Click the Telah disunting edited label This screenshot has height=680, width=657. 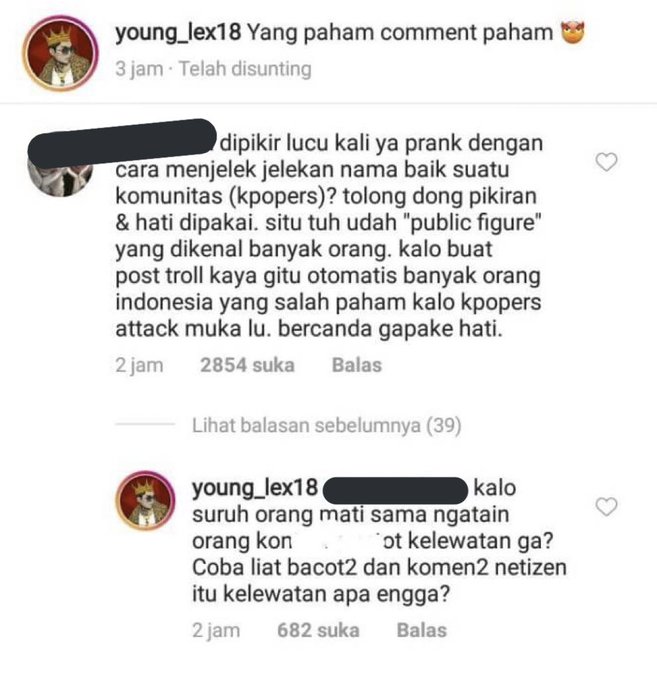(245, 69)
